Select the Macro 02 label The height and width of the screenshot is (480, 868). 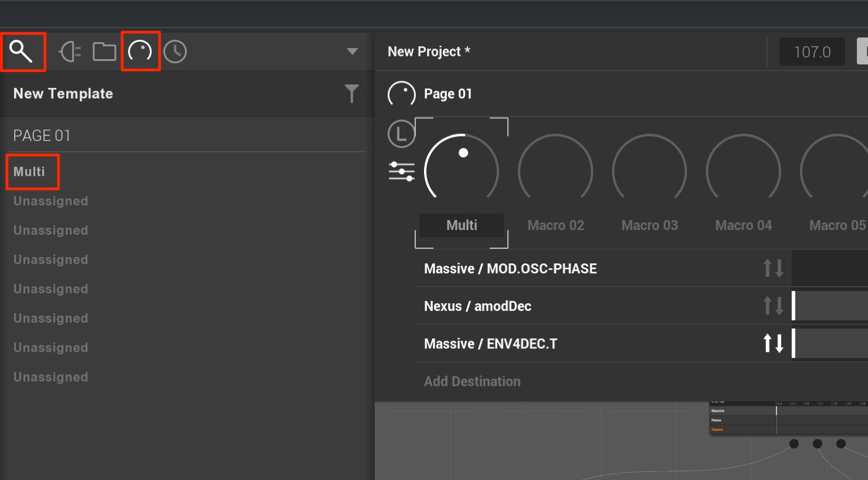(556, 225)
